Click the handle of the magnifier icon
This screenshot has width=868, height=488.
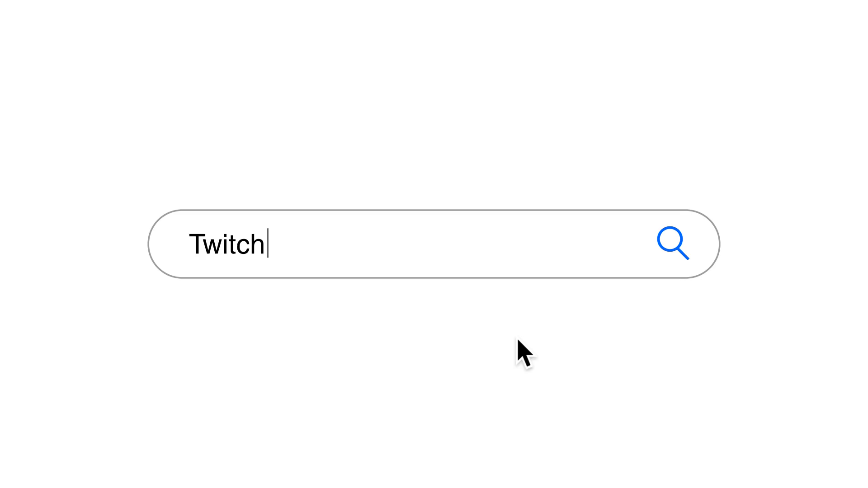click(683, 254)
